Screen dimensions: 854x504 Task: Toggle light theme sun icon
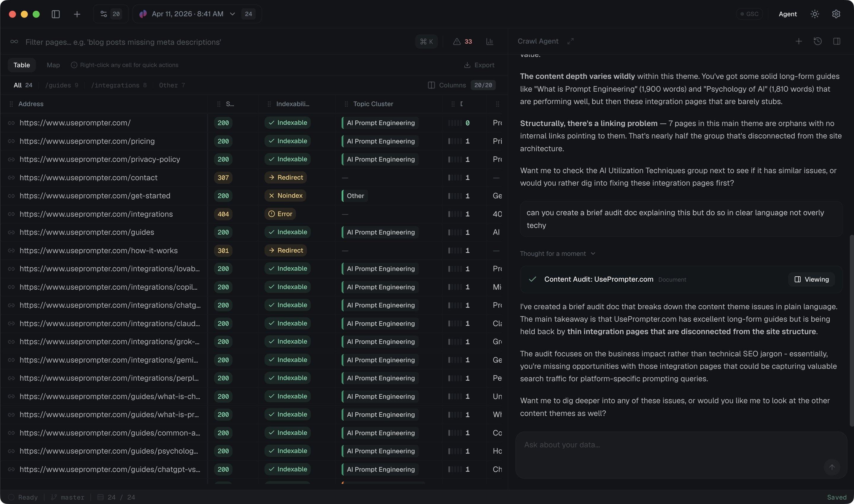coord(815,14)
